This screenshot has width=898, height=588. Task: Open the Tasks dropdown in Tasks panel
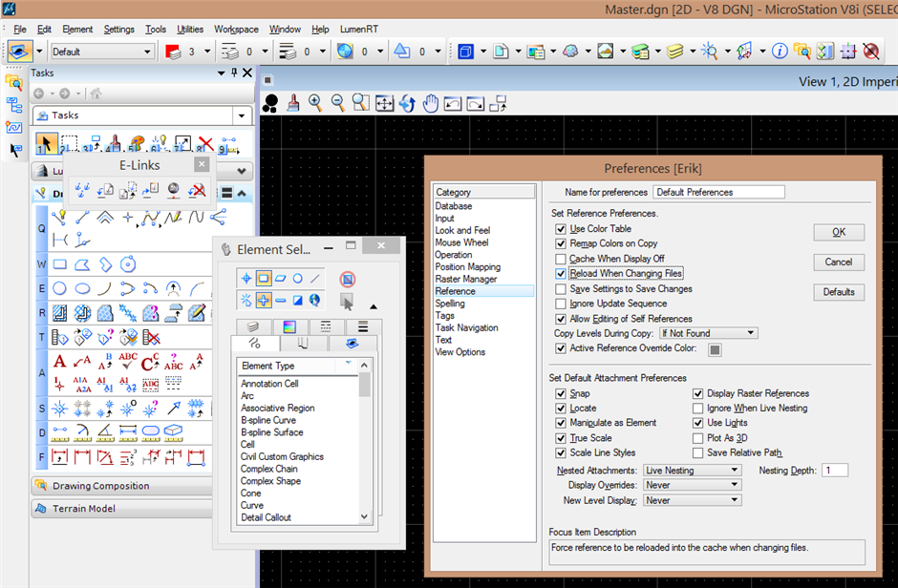click(242, 115)
